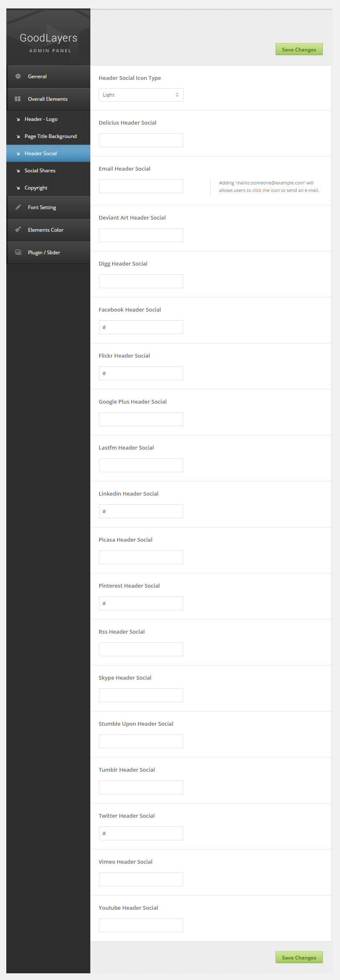Click the arrow icon beside Header - Logo
Screen dimensions: 340x980
[18, 120]
